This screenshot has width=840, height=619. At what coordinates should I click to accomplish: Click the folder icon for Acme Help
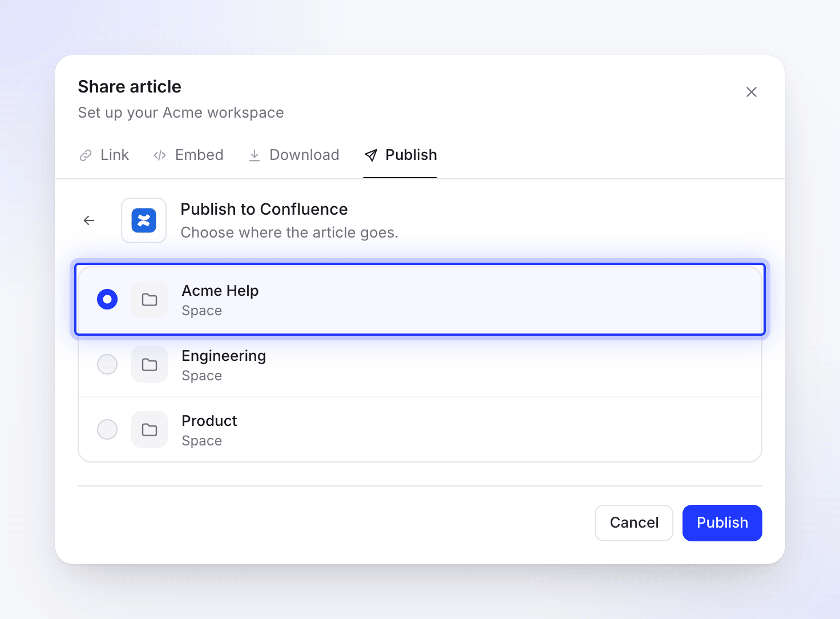coord(150,299)
